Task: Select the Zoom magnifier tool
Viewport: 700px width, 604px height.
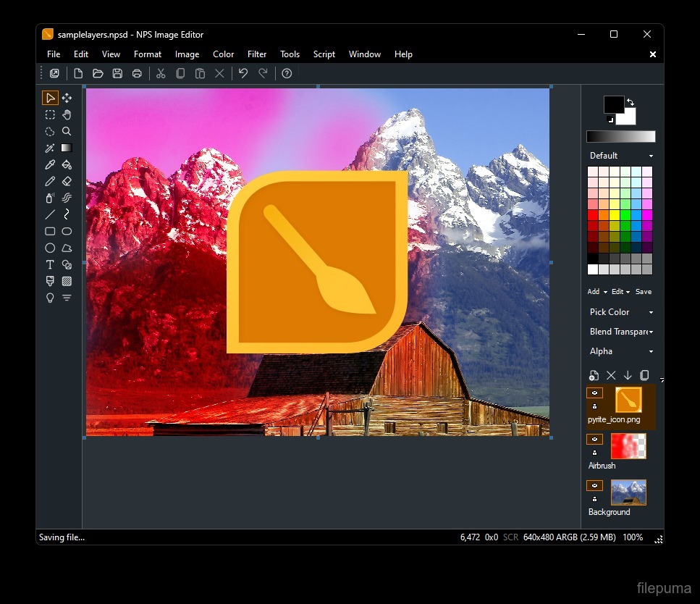Action: (67, 132)
